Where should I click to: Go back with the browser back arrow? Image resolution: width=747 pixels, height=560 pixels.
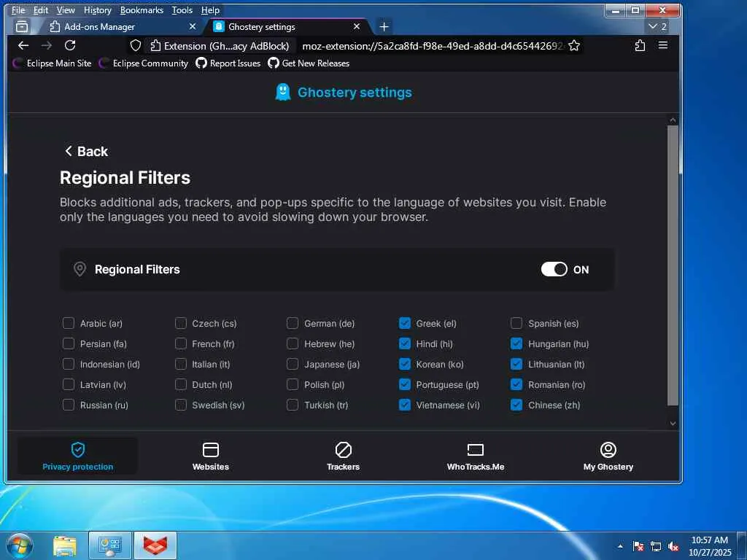tap(23, 45)
